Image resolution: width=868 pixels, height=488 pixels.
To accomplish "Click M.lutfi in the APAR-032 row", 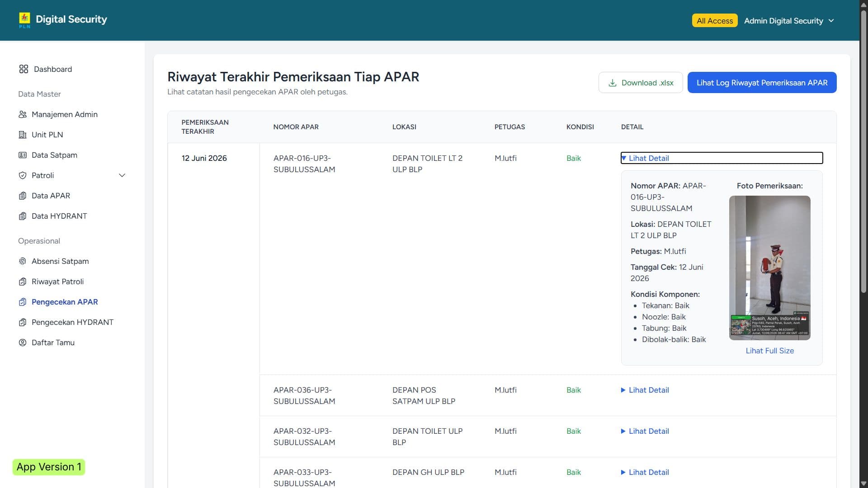I will [x=505, y=431].
